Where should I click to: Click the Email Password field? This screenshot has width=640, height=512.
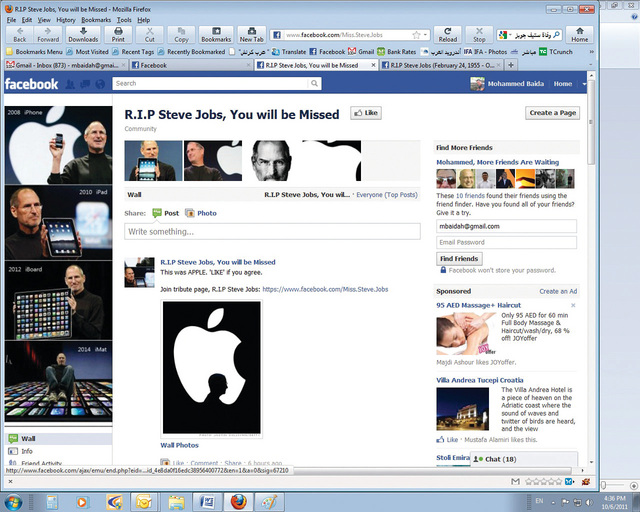(507, 242)
